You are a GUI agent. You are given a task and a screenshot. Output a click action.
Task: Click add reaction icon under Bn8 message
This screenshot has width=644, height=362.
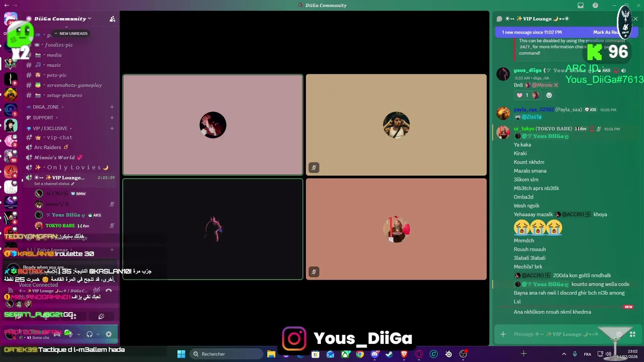click(x=549, y=95)
